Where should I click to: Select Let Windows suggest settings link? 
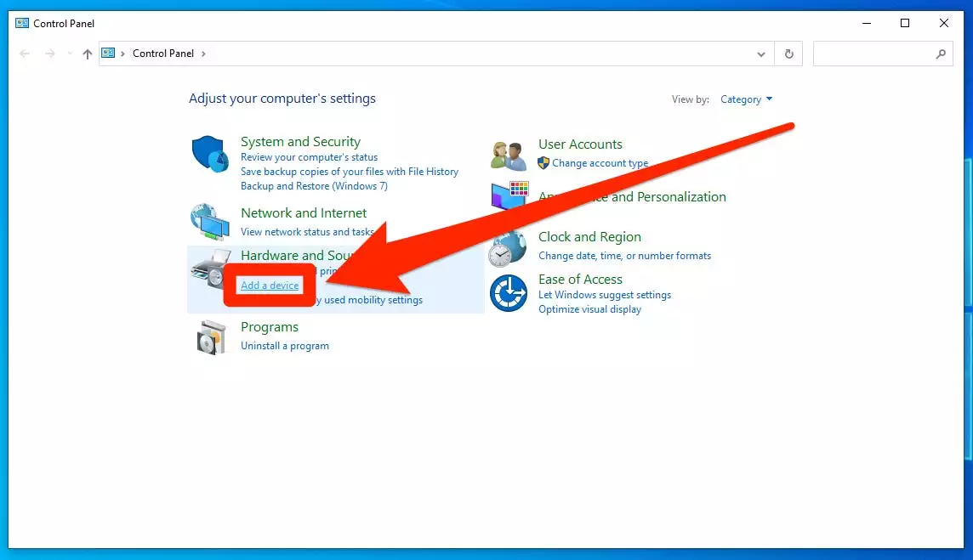604,295
